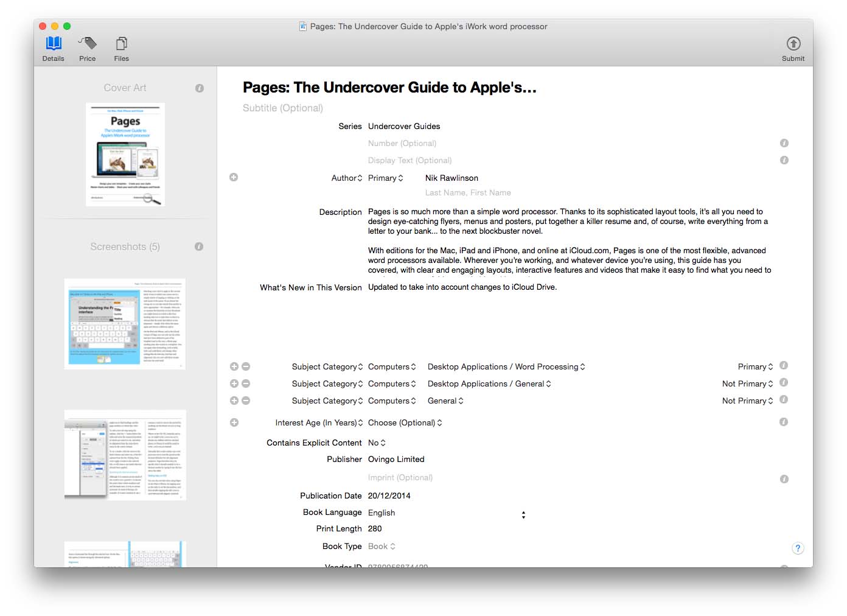
Task: Add category after Word Processing row
Action: point(234,366)
